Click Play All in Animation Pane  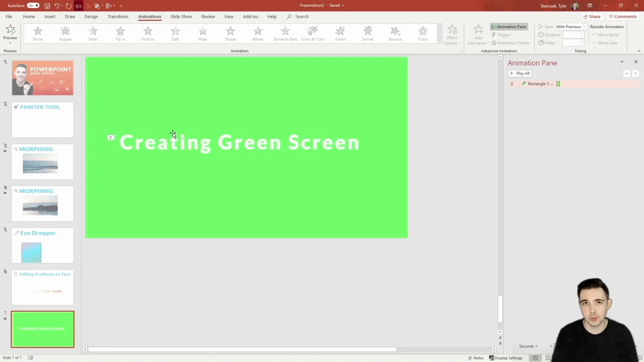pos(520,73)
